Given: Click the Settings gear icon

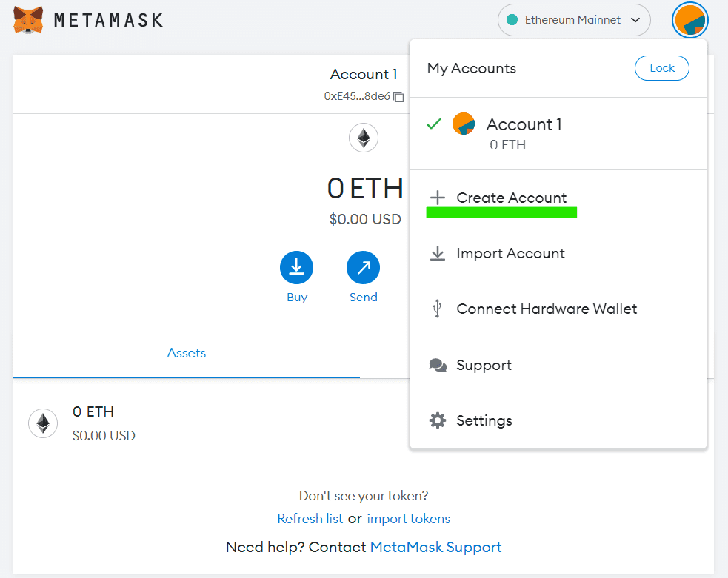Looking at the screenshot, I should click(x=438, y=420).
